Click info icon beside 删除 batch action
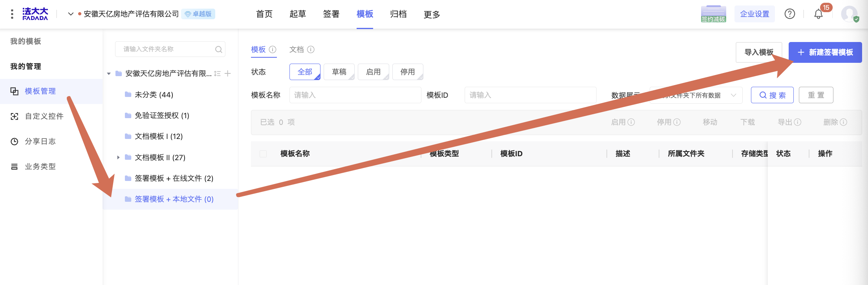868x285 pixels. tap(844, 122)
